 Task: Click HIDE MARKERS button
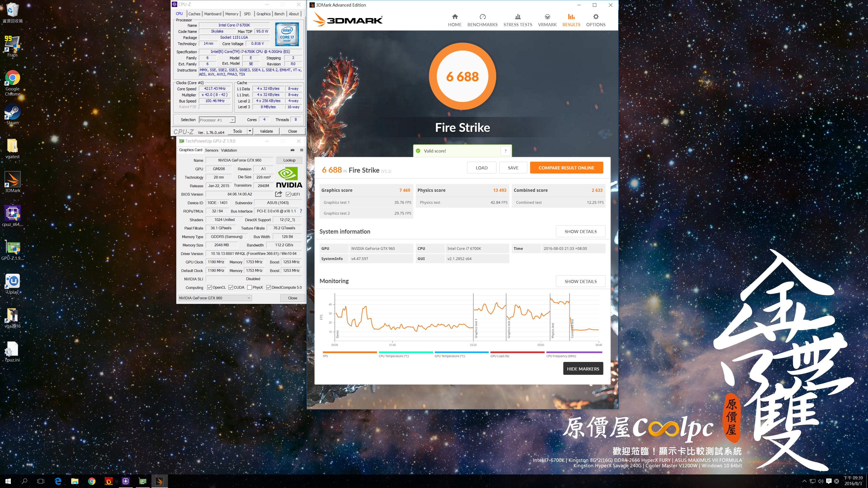point(583,369)
